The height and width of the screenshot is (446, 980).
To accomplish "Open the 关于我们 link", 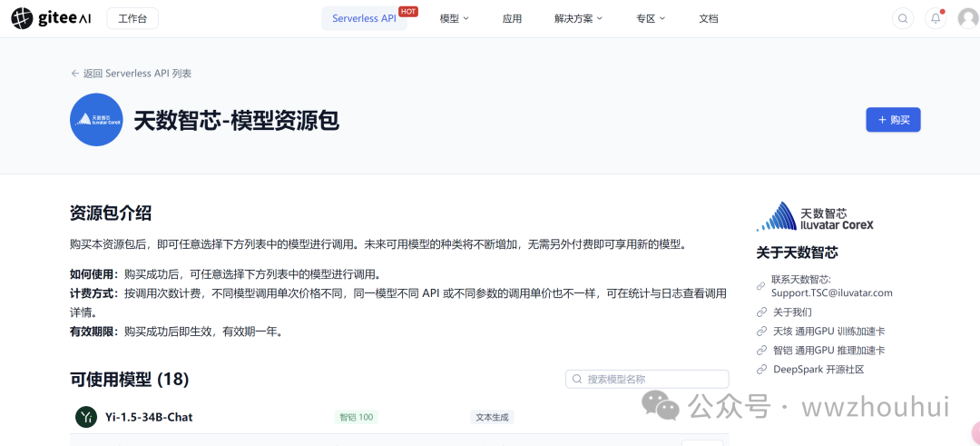I will (792, 312).
